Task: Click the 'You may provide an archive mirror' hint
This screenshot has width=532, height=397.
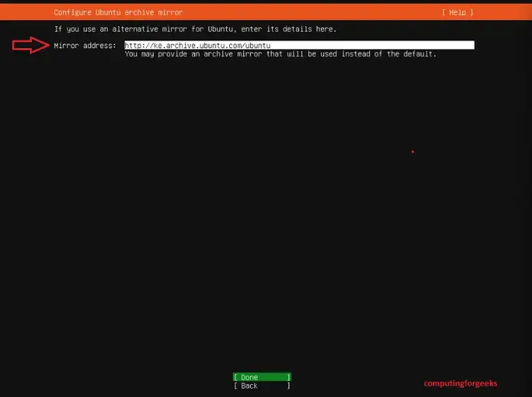Action: pyautogui.click(x=281, y=54)
